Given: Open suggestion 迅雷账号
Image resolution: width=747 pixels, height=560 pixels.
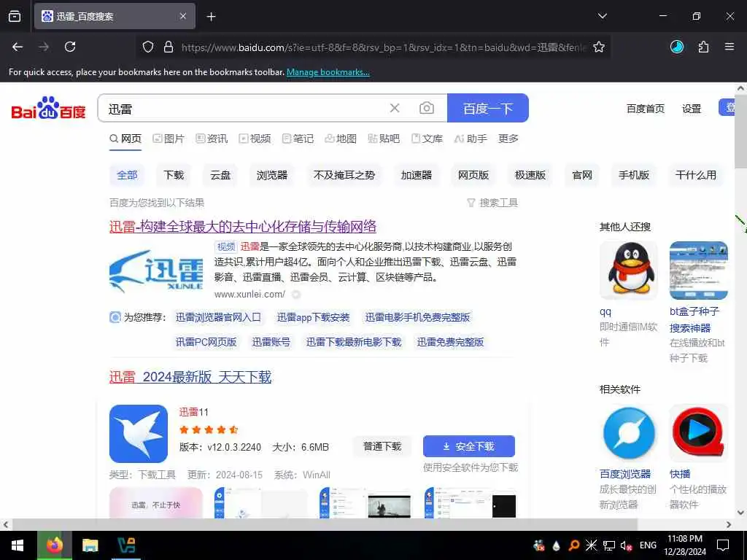Looking at the screenshot, I should pos(271,342).
